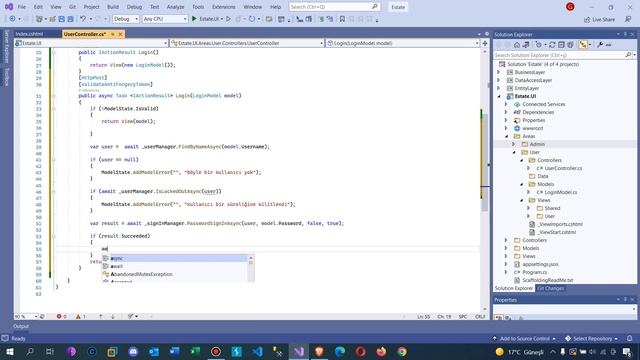Click the Search (Ctrl+Q) box
Screen dimensions: 640x360
tap(334, 7)
